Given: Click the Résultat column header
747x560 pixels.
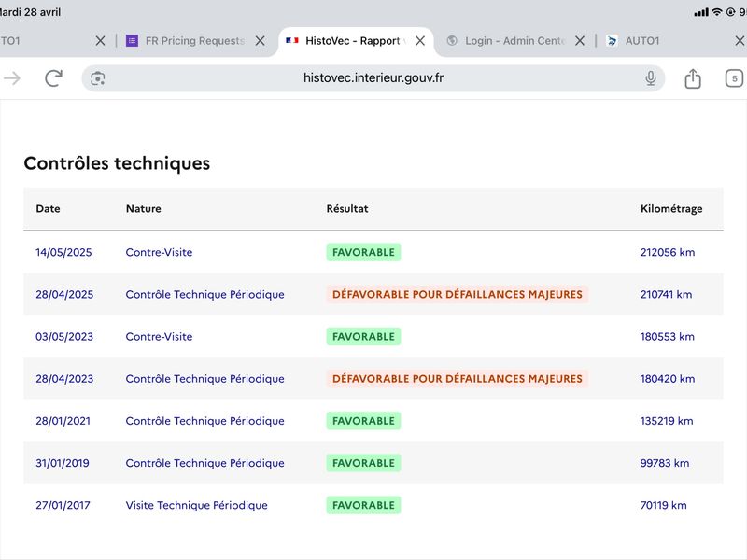Looking at the screenshot, I should click(x=347, y=208).
